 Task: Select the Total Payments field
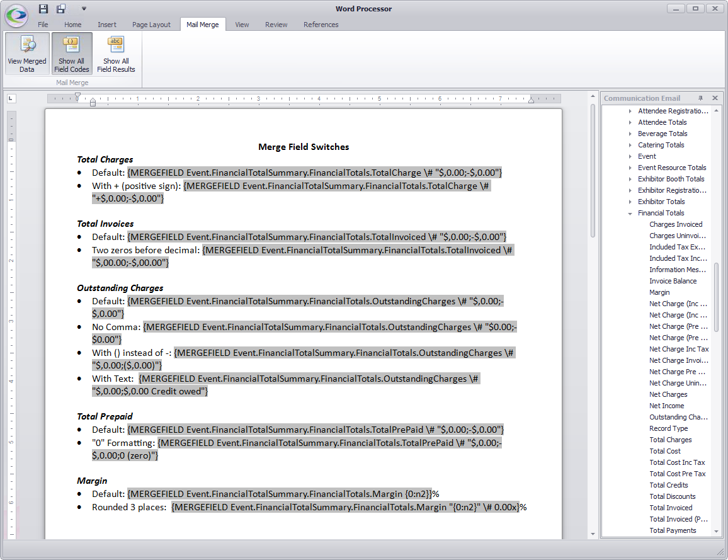pyautogui.click(x=673, y=530)
